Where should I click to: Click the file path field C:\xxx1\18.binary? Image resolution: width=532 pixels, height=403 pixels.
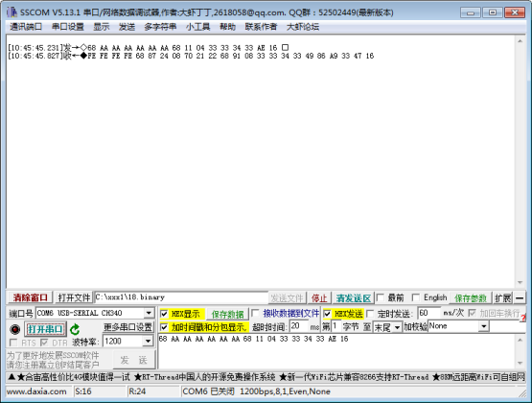coord(181,297)
